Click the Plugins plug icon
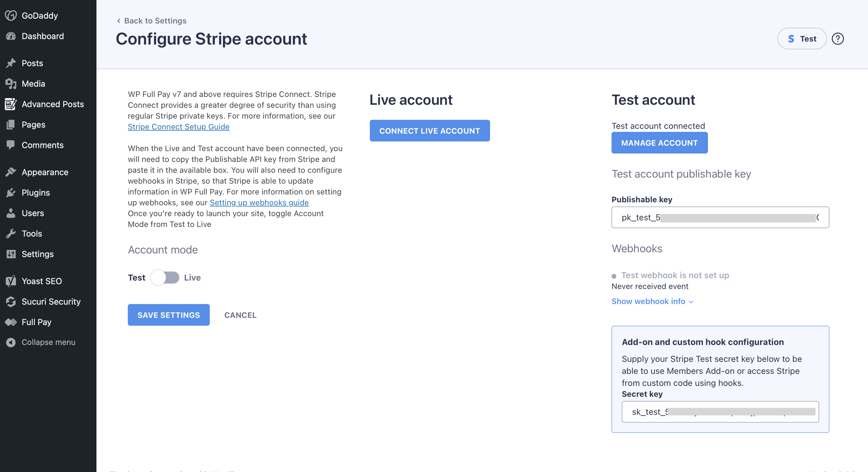Image resolution: width=868 pixels, height=472 pixels. pos(11,193)
